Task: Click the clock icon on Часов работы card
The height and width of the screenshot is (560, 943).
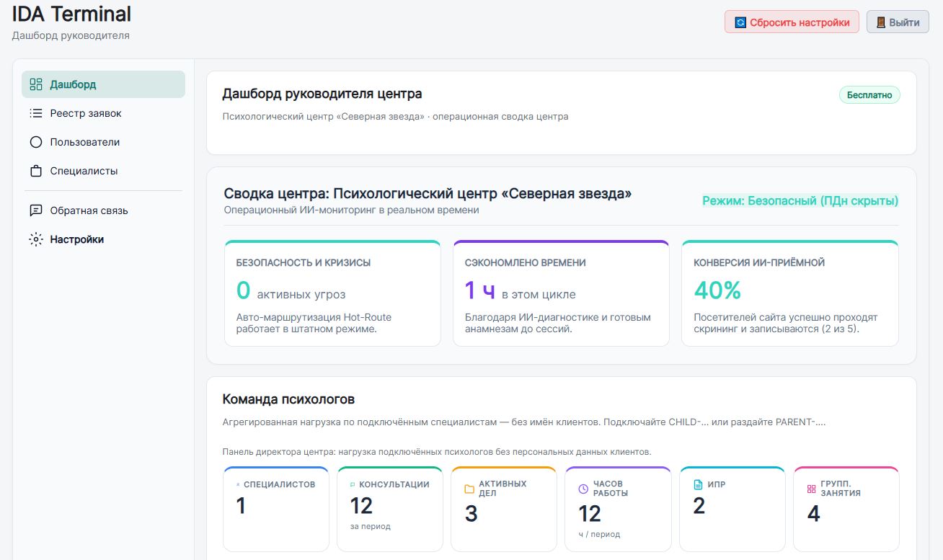Action: pyautogui.click(x=583, y=489)
